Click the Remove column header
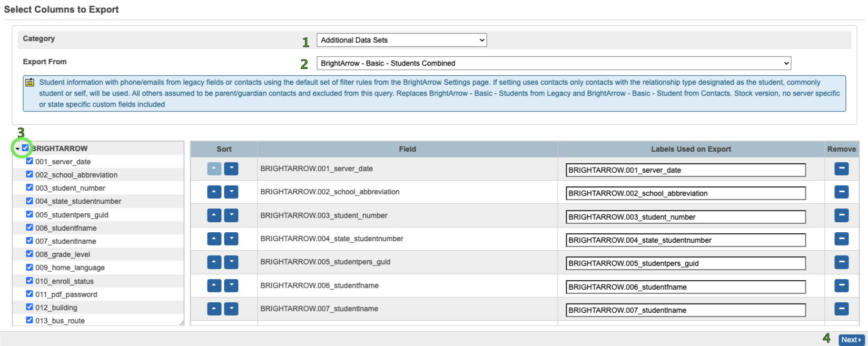The height and width of the screenshot is (346, 868). coord(842,149)
